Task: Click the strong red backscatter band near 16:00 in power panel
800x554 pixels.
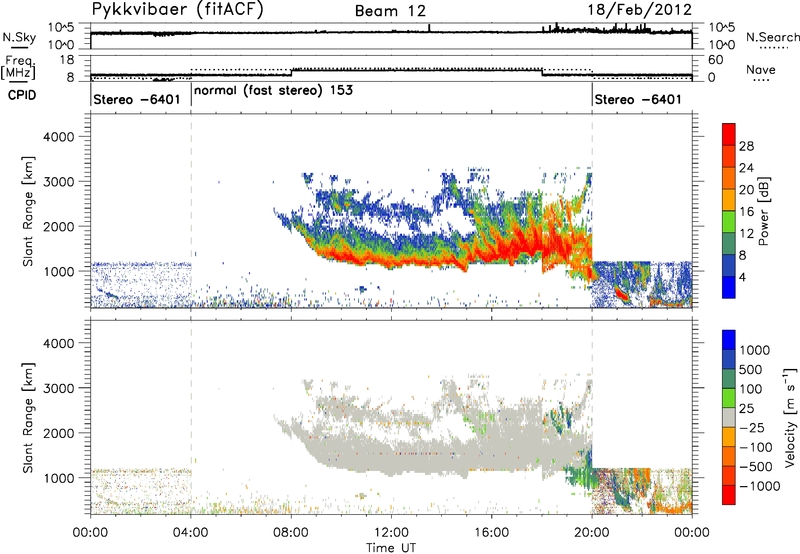Action: [x=505, y=250]
